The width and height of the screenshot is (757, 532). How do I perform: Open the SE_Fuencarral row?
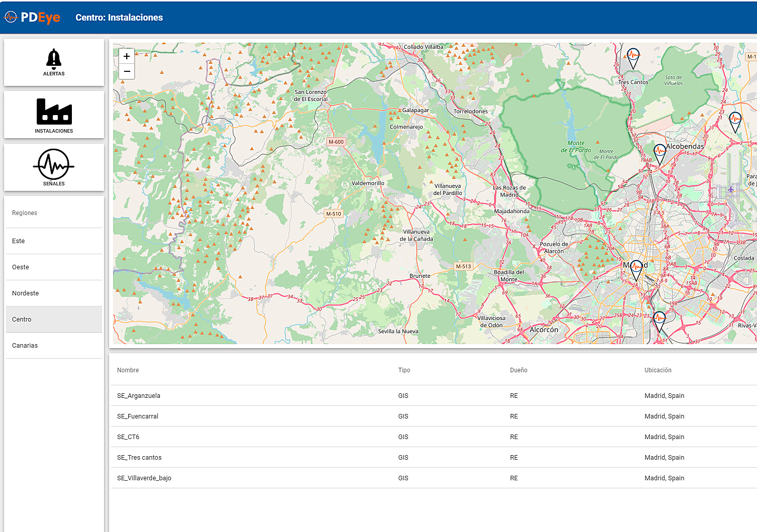point(434,416)
